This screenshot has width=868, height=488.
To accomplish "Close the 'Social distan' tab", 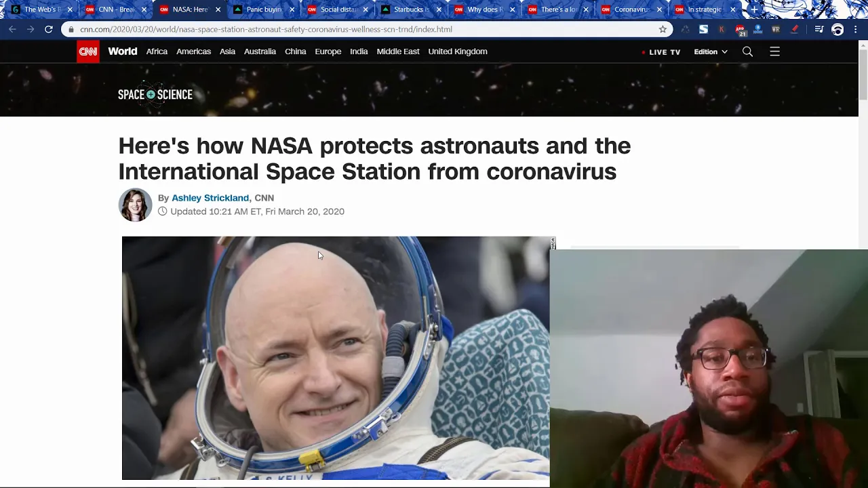I will 366,9.
